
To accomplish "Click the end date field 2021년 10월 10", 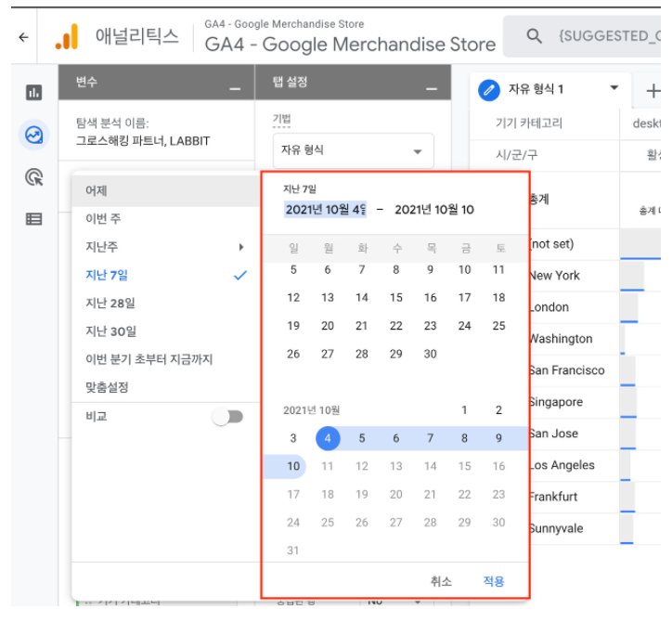I will pyautogui.click(x=434, y=210).
